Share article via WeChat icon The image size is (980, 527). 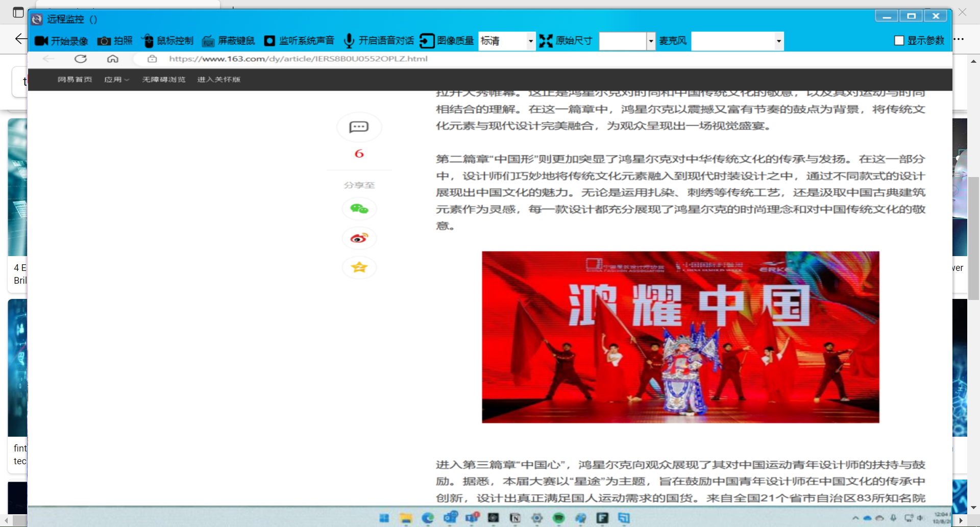[359, 209]
